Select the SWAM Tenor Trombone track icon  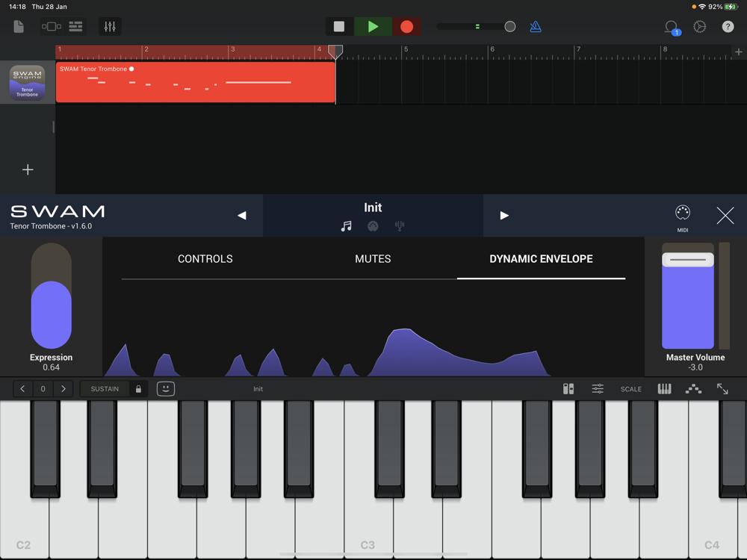point(27,82)
